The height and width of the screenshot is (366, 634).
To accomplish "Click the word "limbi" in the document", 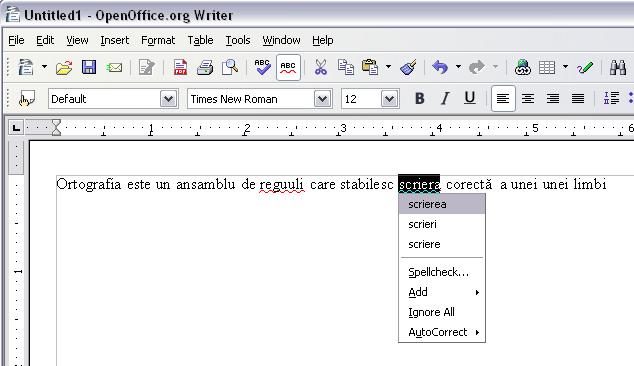I will (x=590, y=184).
